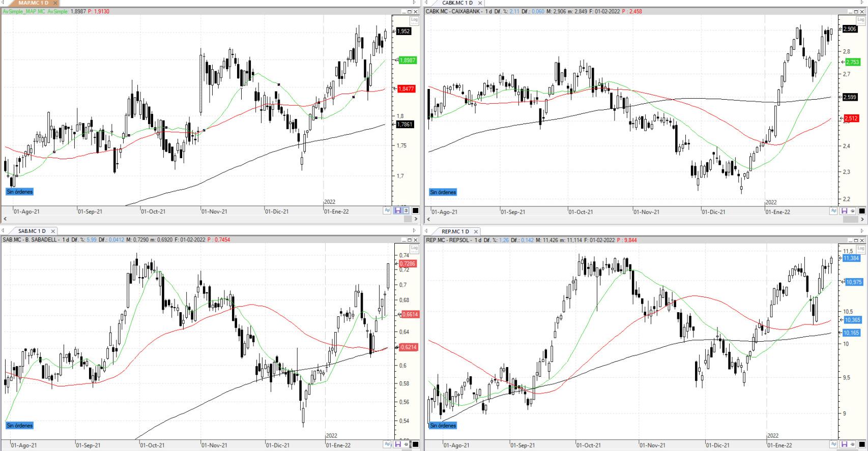Maximize the SABADELL chart window

[x=410, y=239]
